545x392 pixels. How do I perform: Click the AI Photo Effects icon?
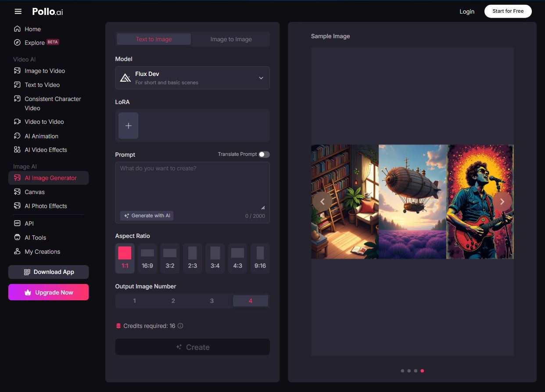[17, 206]
